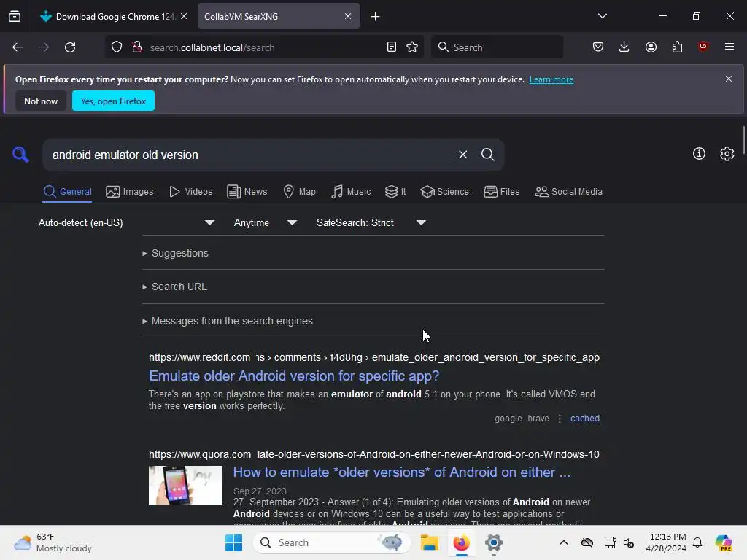Open uBlock Origin extension icon

pos(703,47)
